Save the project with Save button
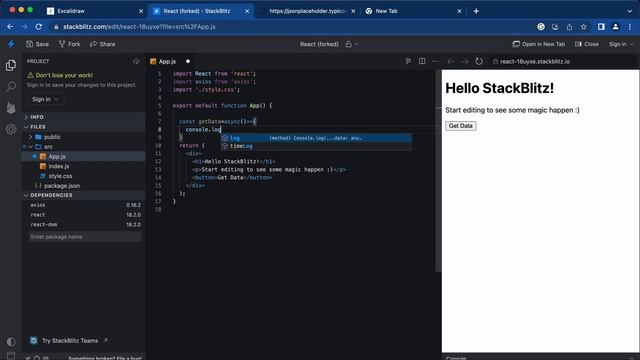The height and width of the screenshot is (360, 640). [37, 44]
